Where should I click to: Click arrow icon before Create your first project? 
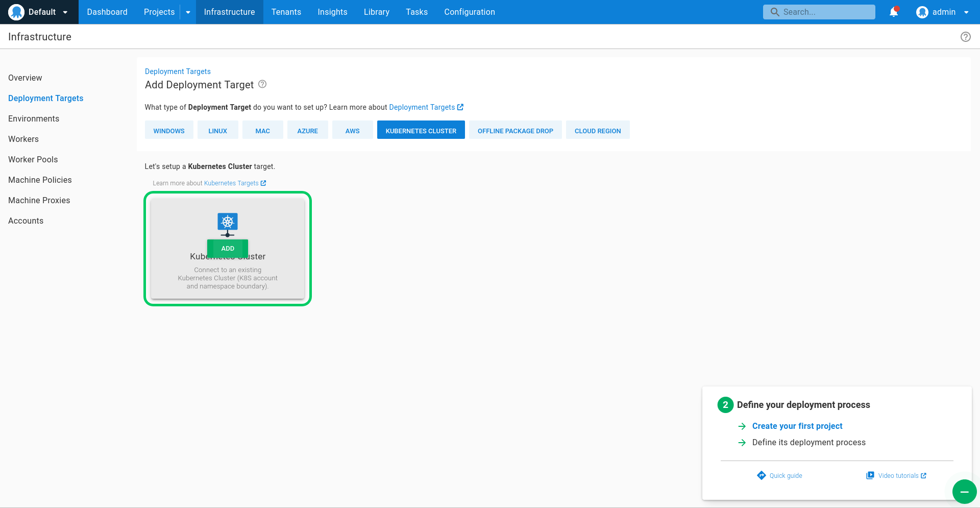(742, 426)
